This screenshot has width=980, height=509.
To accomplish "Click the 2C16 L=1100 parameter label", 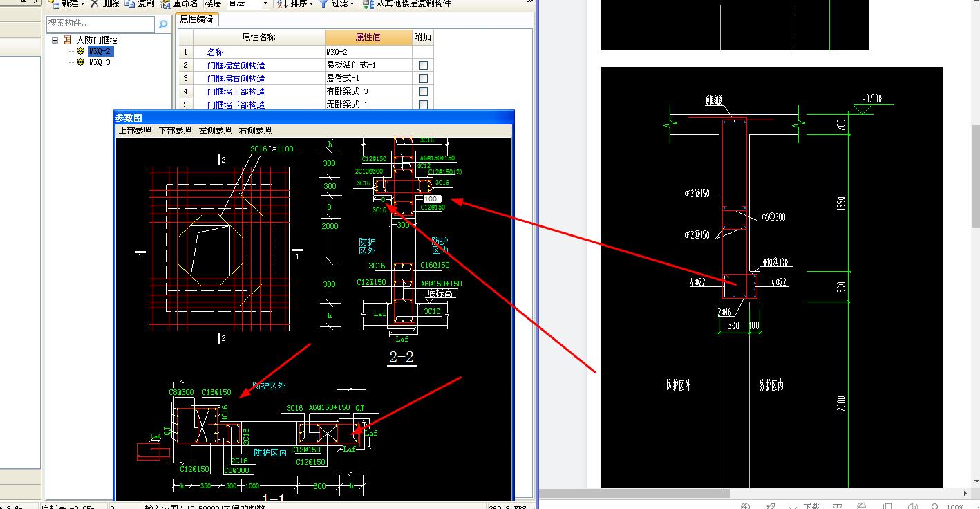I will coord(271,149).
